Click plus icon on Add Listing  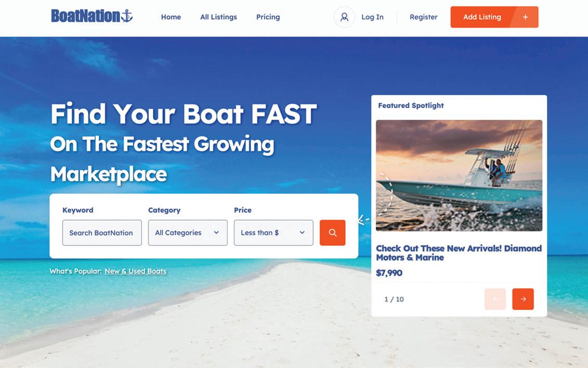coord(525,17)
